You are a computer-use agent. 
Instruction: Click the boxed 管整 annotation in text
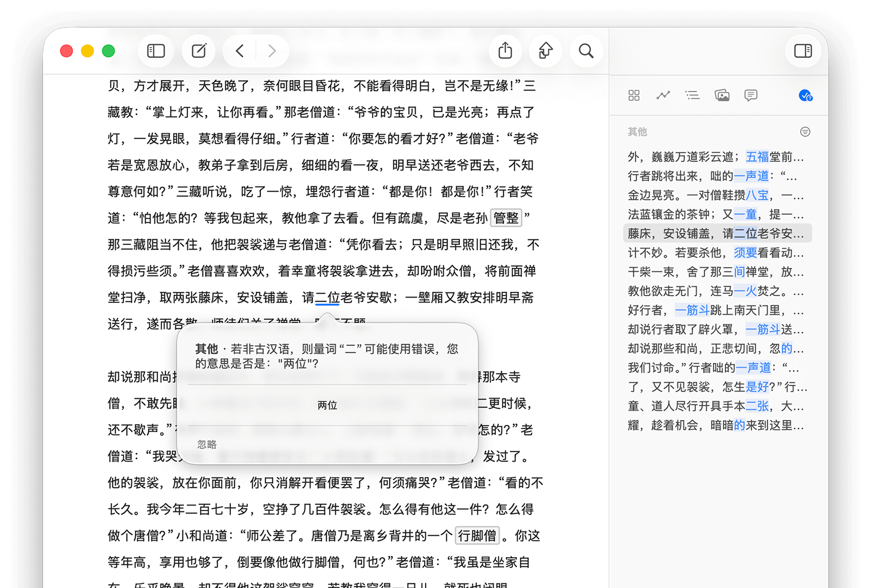tap(506, 218)
